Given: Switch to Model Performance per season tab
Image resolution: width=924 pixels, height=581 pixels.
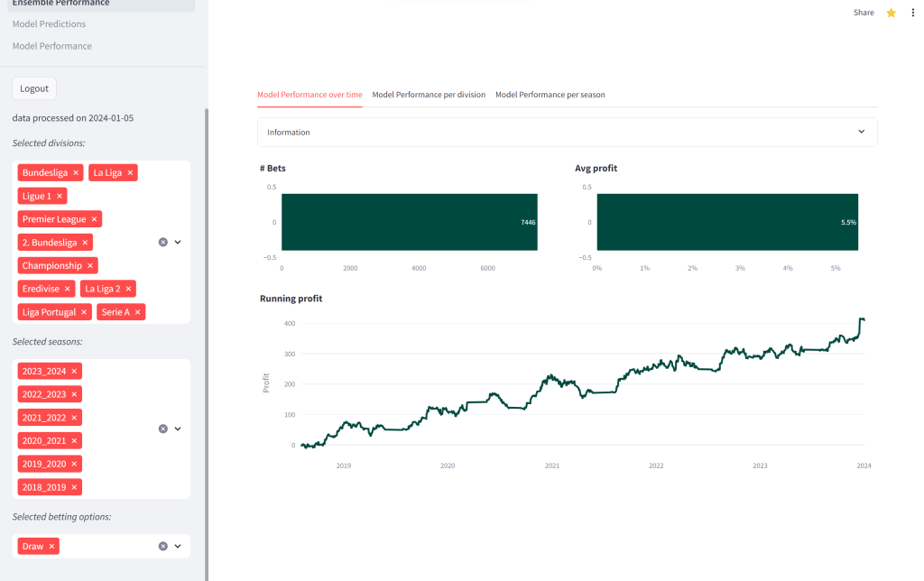Looking at the screenshot, I should [x=550, y=95].
